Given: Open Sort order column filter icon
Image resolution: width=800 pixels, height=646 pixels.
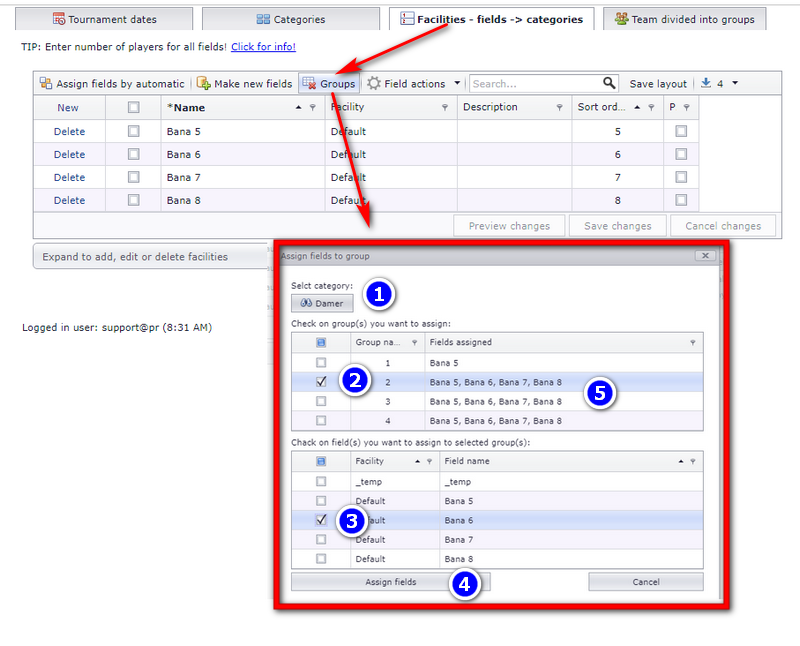Looking at the screenshot, I should pyautogui.click(x=652, y=107).
